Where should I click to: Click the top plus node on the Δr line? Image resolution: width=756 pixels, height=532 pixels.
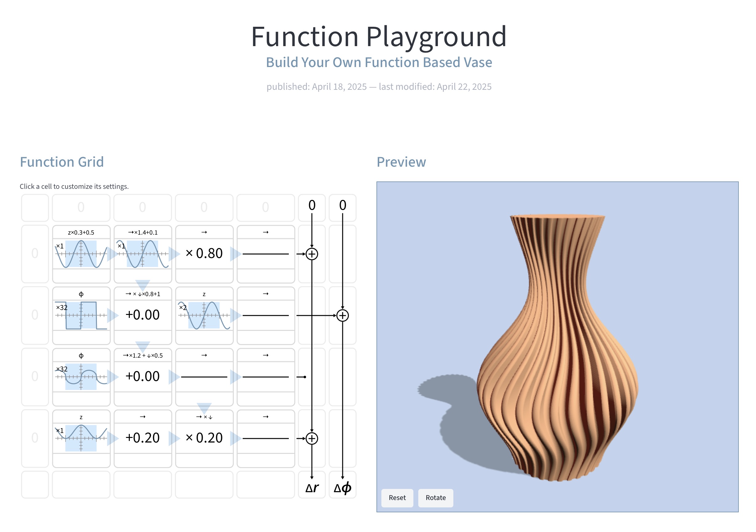coord(312,254)
